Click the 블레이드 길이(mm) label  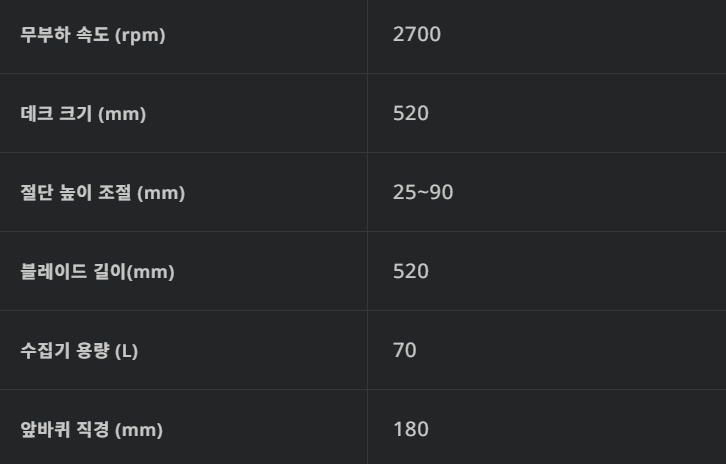tap(97, 272)
